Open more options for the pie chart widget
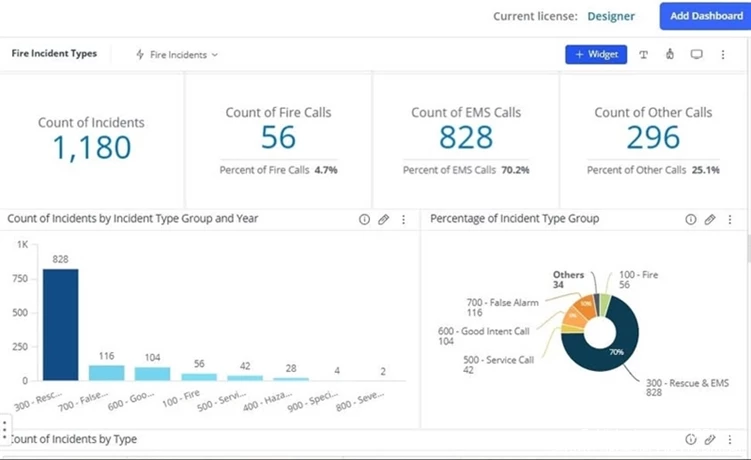This screenshot has width=751, height=460. click(729, 220)
